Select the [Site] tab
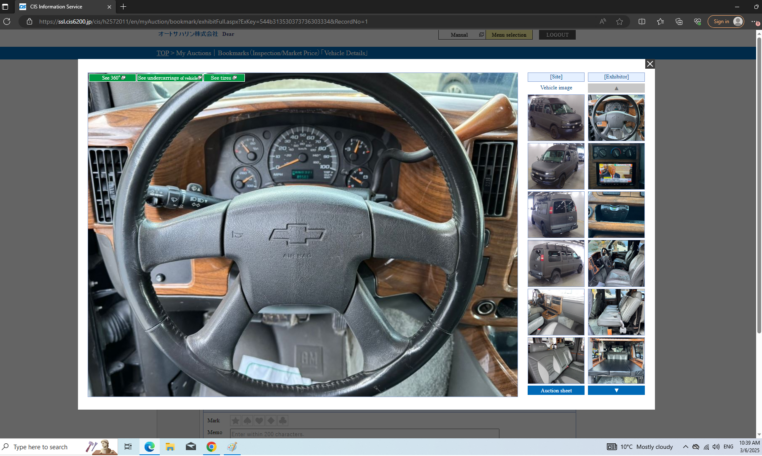Image resolution: width=762 pixels, height=456 pixels. point(556,77)
